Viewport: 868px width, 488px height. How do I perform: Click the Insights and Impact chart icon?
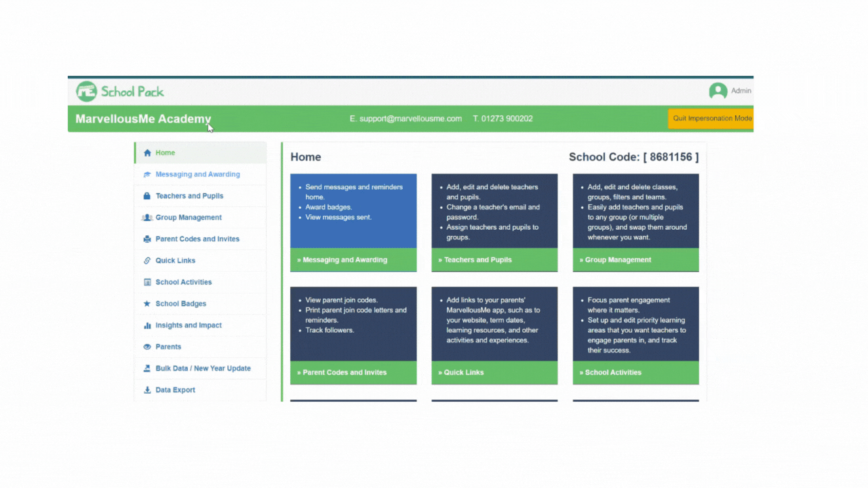147,325
